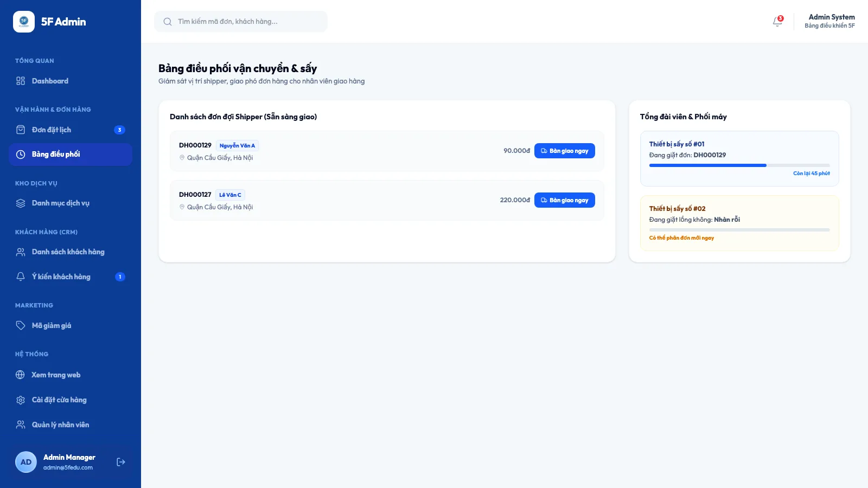This screenshot has width=868, height=488.
Task: Click the admin@5fedu.com email text
Action: point(68,467)
